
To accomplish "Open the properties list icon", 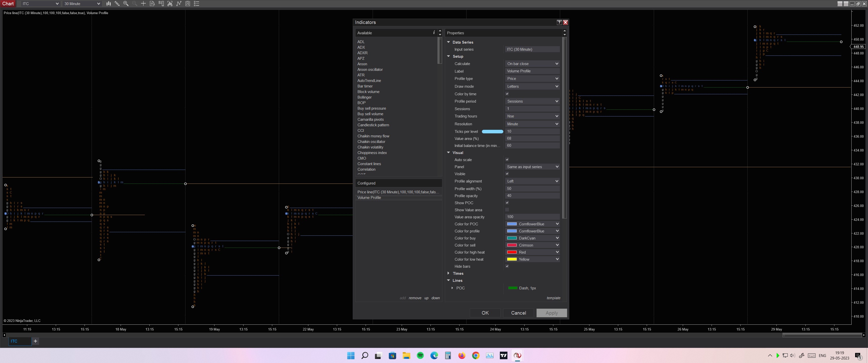I will [x=197, y=4].
